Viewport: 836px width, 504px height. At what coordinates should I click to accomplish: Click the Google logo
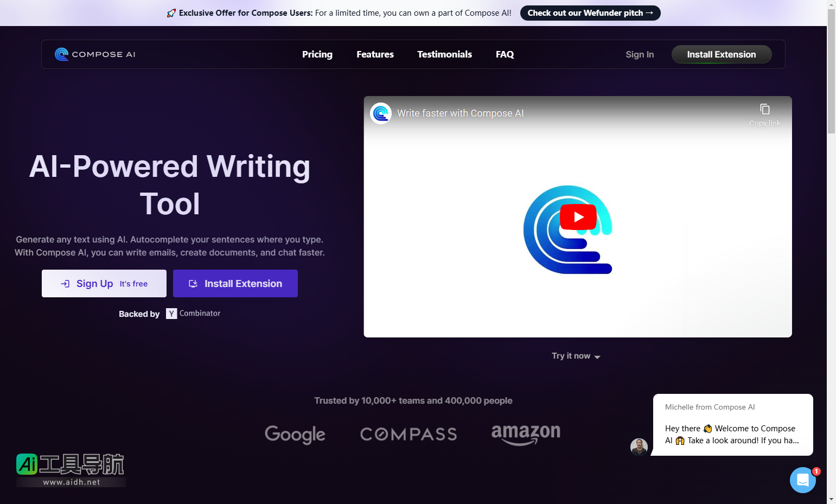coord(295,434)
